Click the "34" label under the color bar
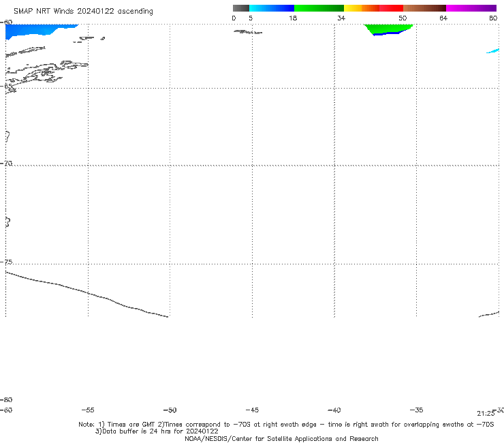Screen dimensions: 504x443 pyautogui.click(x=341, y=18)
